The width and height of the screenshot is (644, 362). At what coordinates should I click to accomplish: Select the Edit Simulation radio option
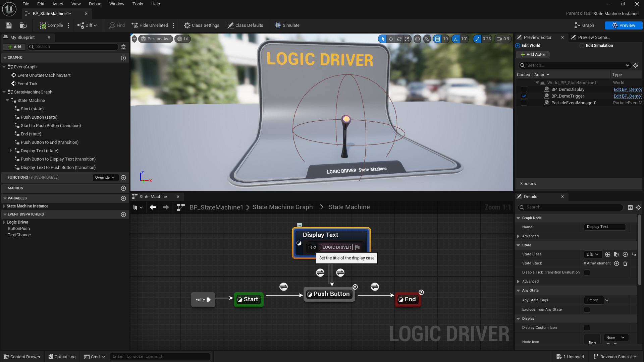pyautogui.click(x=582, y=46)
